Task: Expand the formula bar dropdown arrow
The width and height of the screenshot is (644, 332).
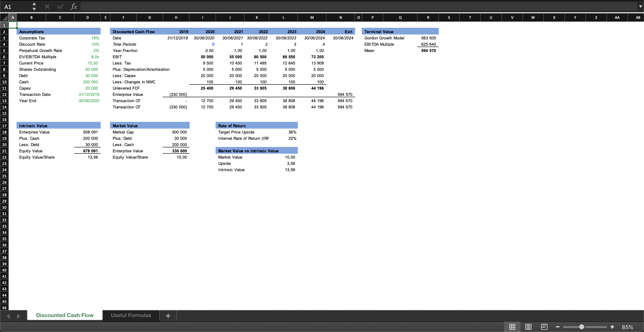Action: [640, 6]
